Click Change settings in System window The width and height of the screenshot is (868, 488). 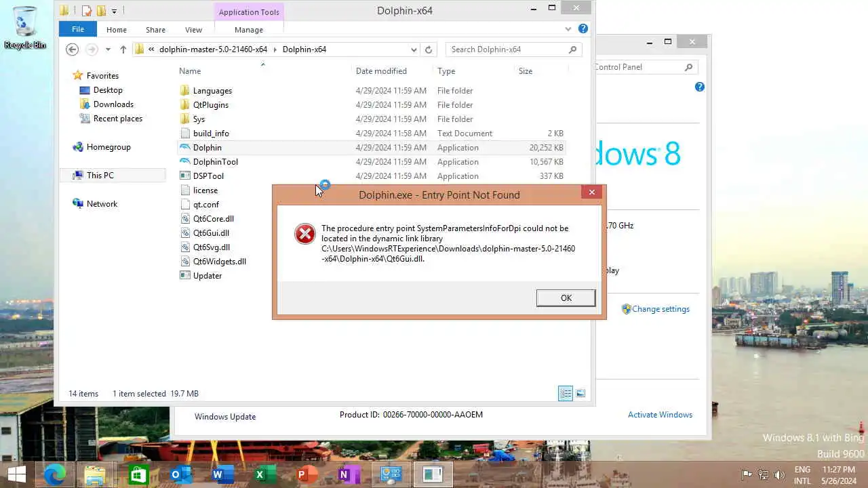click(x=660, y=309)
